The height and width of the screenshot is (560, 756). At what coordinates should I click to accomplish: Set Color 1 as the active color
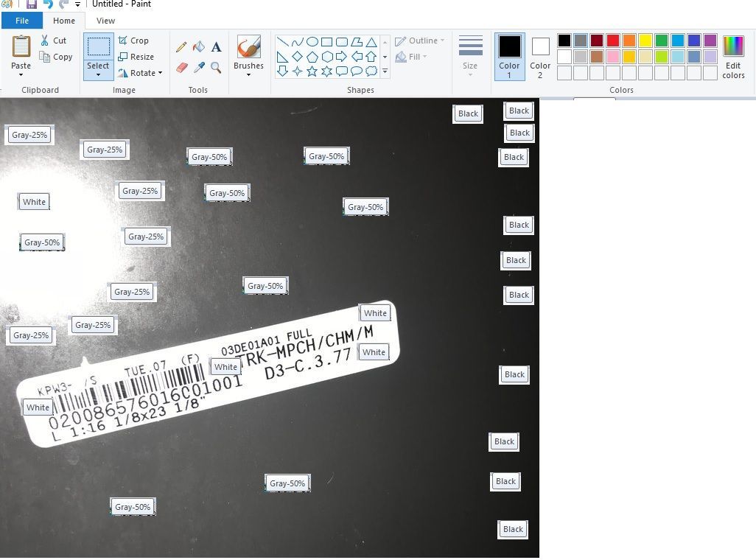509,57
